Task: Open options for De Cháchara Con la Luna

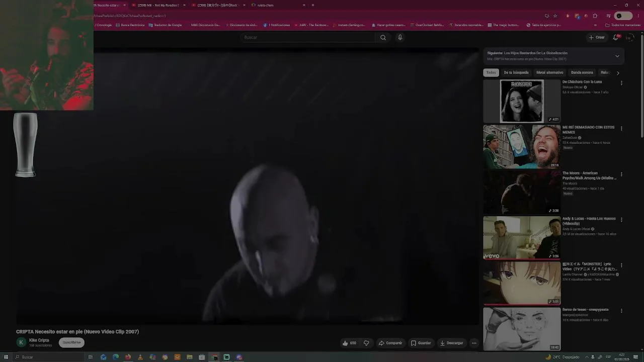Action: point(621,83)
